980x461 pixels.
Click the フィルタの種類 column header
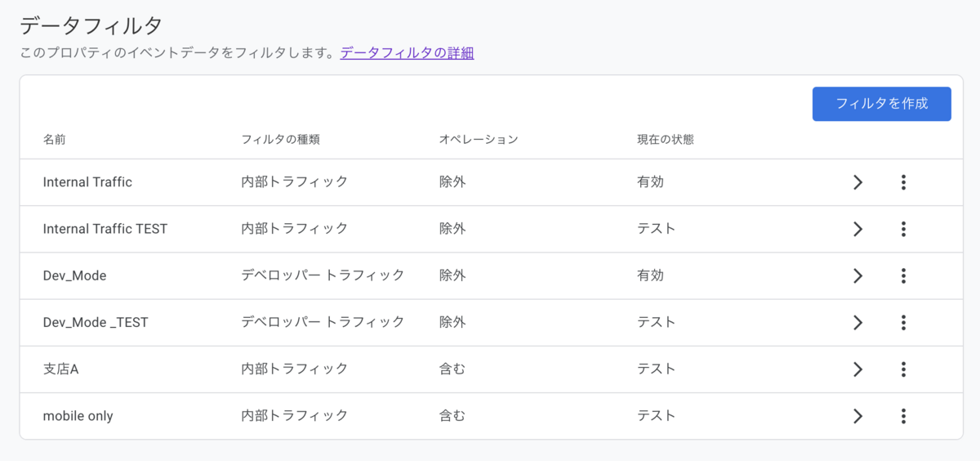[x=280, y=139]
